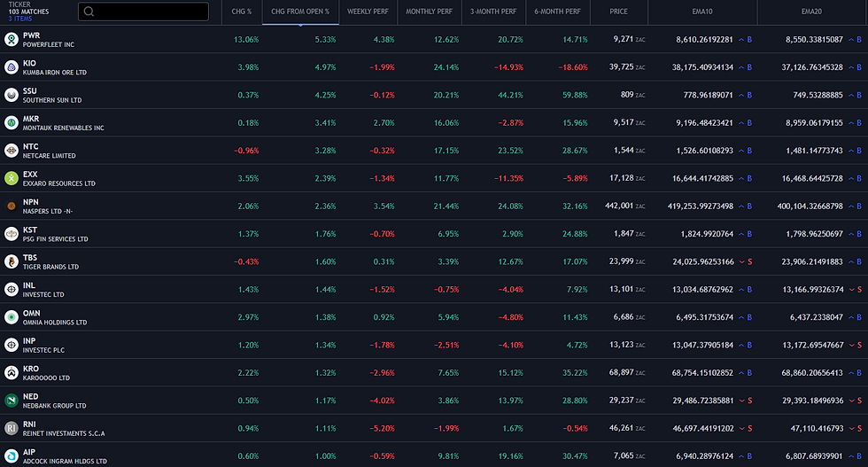Click the Kumba Iron Ore logo icon
The image size is (868, 467).
pyautogui.click(x=11, y=67)
